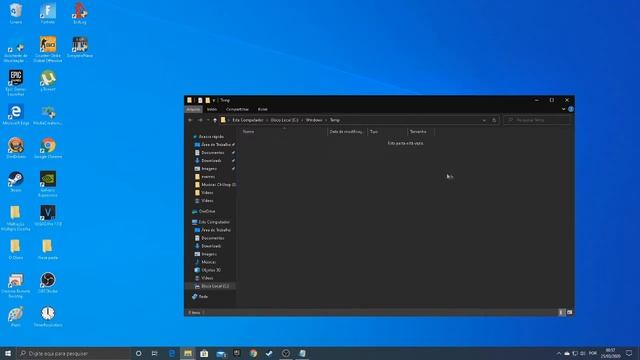Open Counter-Strike Global Offensive desktop shortcut
The image size is (640, 360).
click(x=48, y=49)
